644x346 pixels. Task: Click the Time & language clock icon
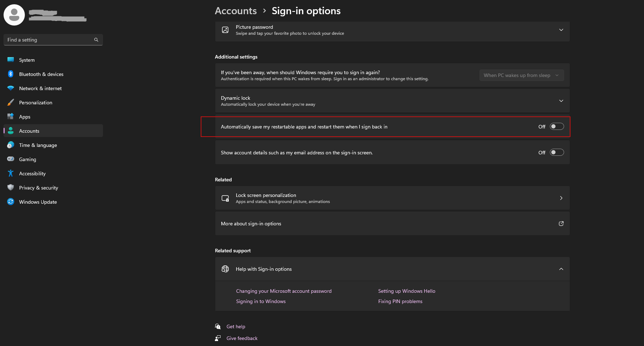tap(11, 145)
